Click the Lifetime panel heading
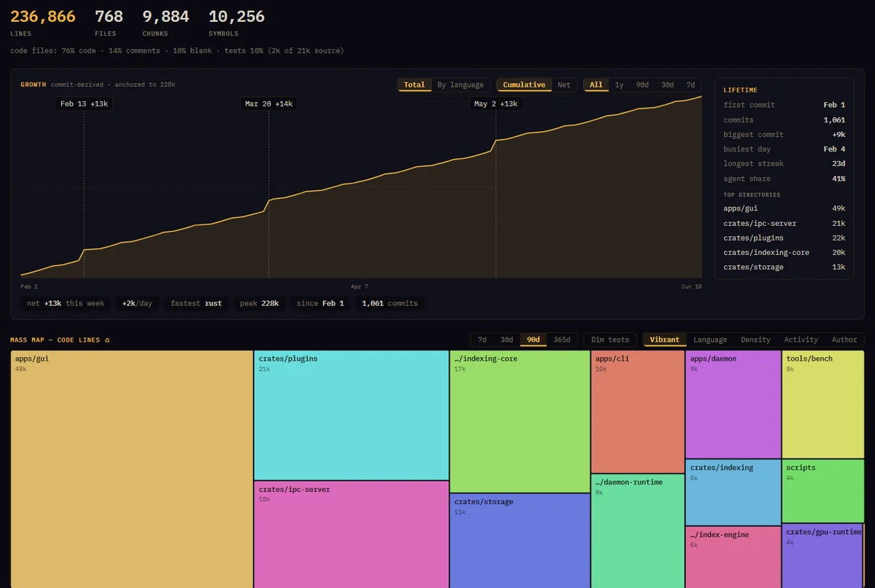This screenshot has width=875, height=588. [740, 90]
